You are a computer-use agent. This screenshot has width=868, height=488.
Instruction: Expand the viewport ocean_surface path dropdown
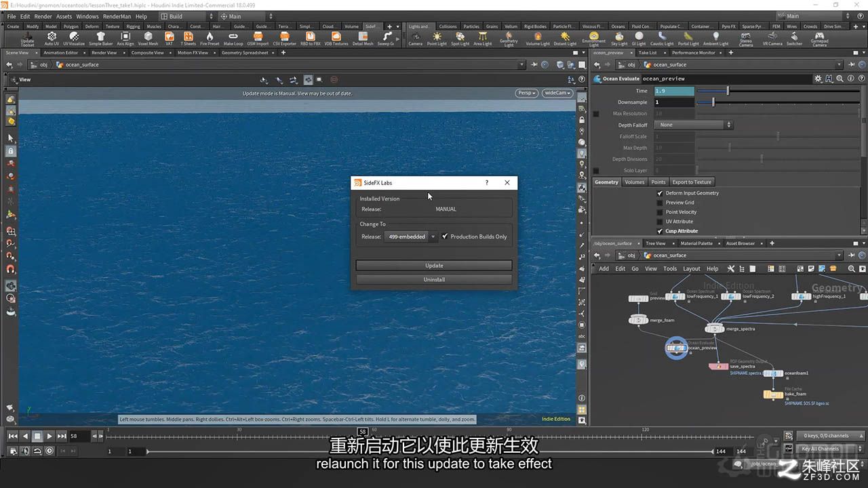click(x=522, y=65)
